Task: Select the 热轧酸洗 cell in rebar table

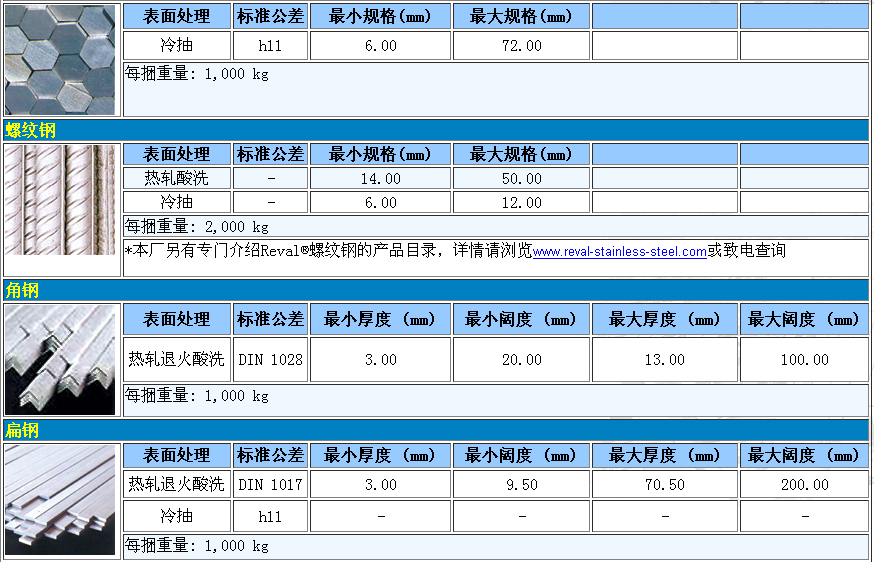Action: pyautogui.click(x=177, y=179)
